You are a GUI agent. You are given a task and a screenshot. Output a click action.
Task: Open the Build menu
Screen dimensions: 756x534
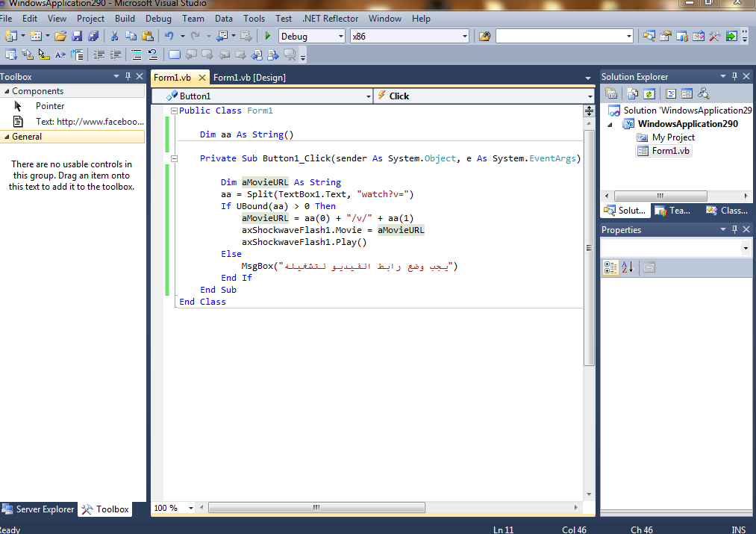tap(125, 18)
